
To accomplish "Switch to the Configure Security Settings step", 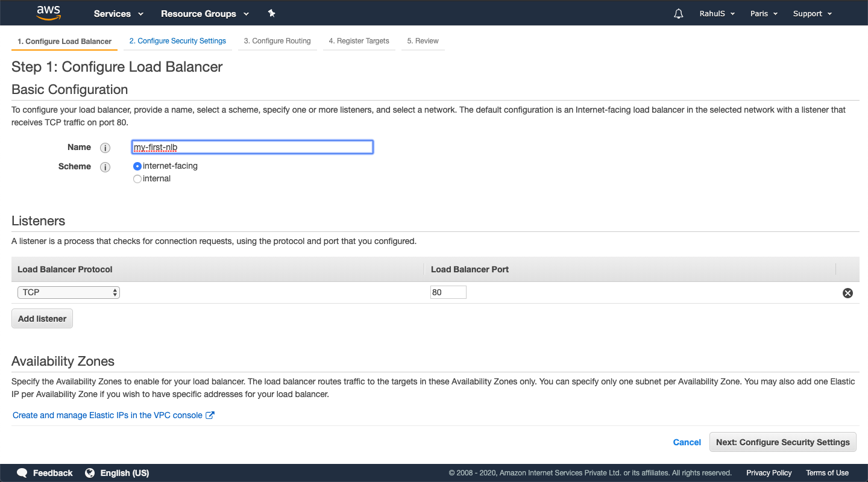I will tap(178, 40).
